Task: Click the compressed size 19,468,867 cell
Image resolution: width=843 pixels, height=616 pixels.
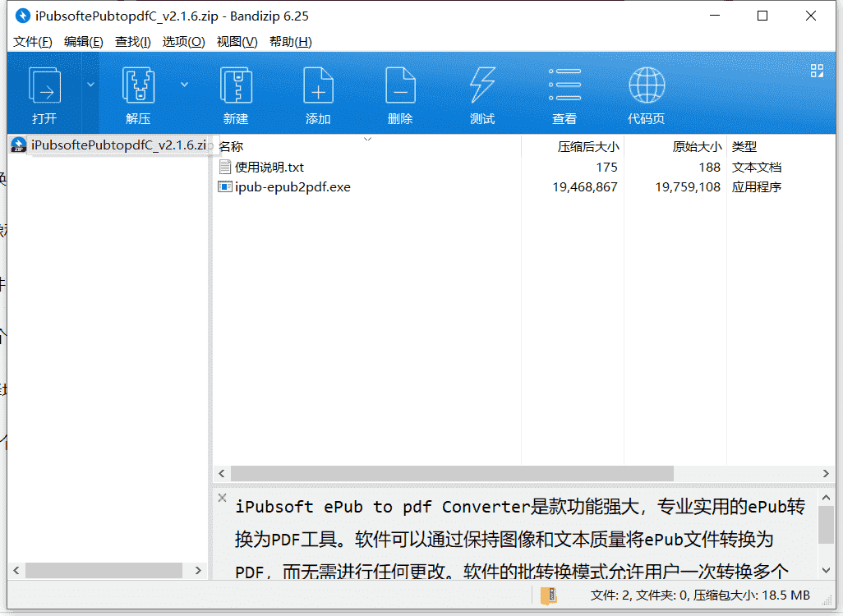Action: (x=585, y=187)
